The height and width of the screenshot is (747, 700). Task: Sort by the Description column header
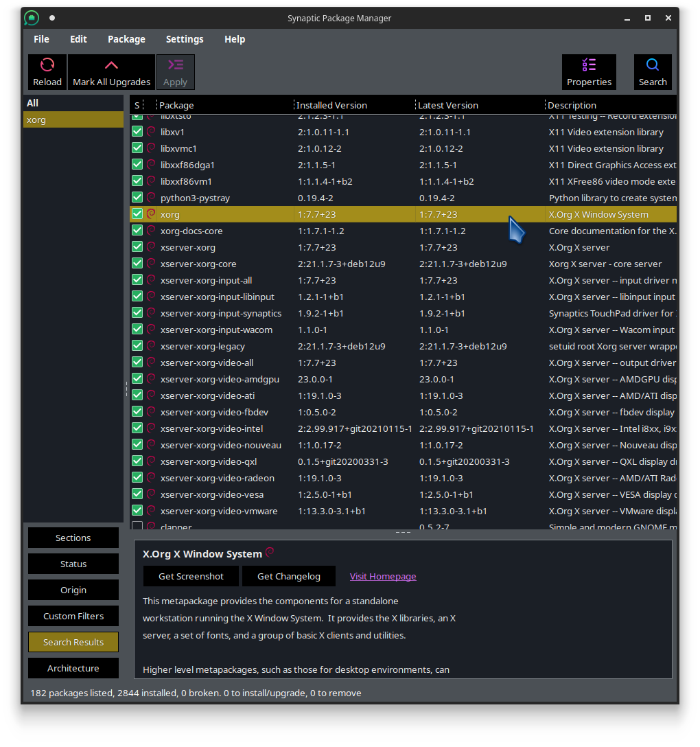[611, 105]
